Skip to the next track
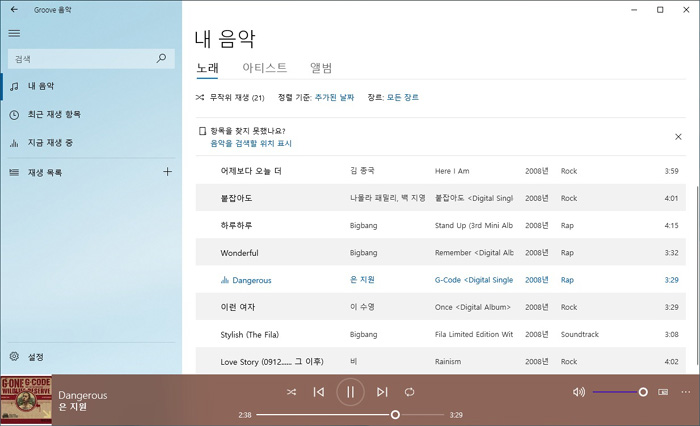 [x=382, y=392]
